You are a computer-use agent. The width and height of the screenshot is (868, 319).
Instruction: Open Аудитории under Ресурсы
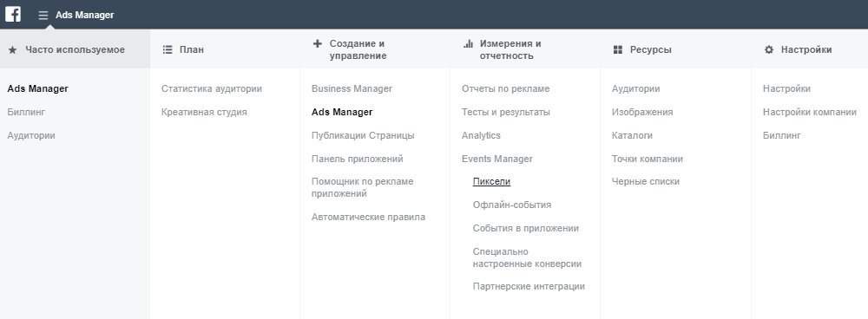point(635,89)
